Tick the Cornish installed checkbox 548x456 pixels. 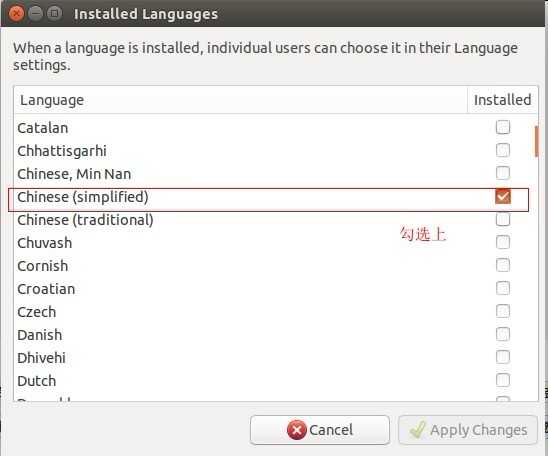[503, 265]
